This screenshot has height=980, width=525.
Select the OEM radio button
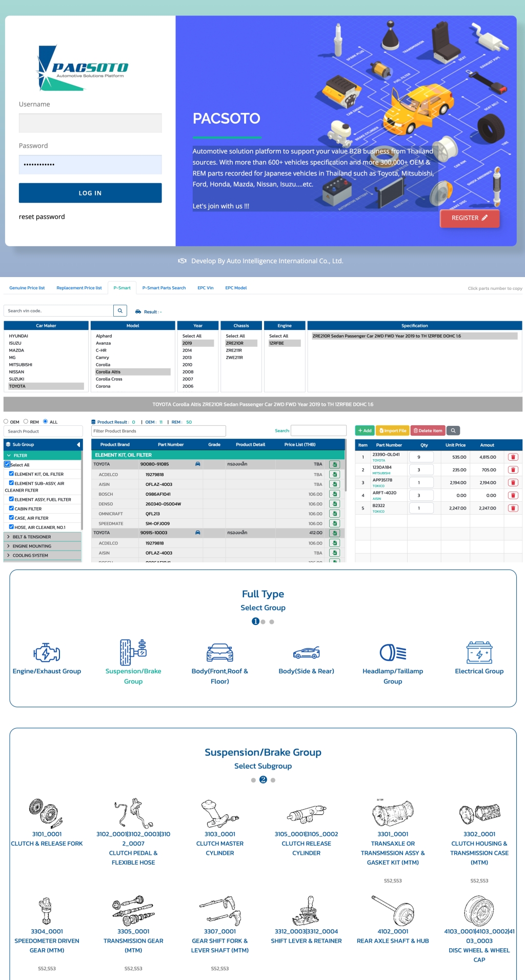[x=6, y=421]
